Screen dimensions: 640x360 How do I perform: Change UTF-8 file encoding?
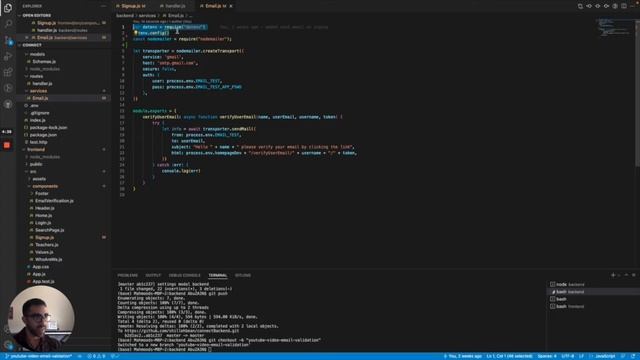coord(567,356)
